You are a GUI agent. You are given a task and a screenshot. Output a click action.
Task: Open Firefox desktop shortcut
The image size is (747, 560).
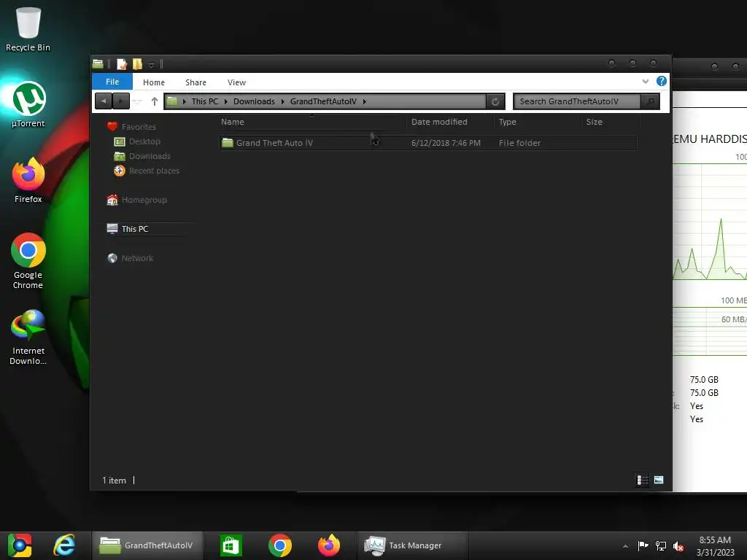pos(28,181)
